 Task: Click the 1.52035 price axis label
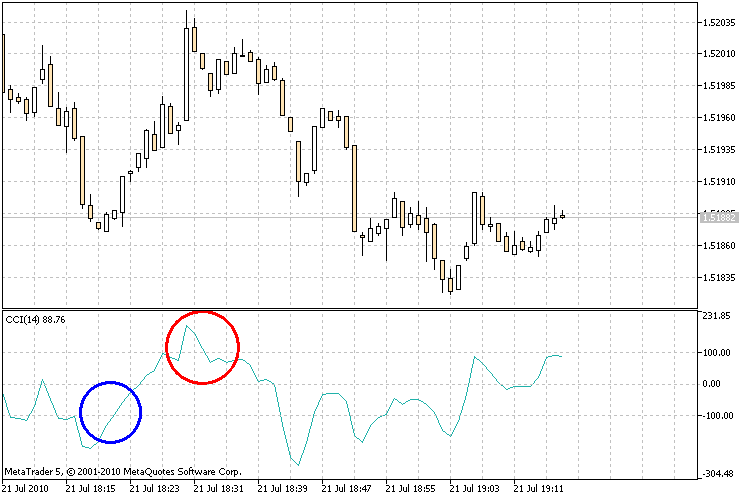719,22
